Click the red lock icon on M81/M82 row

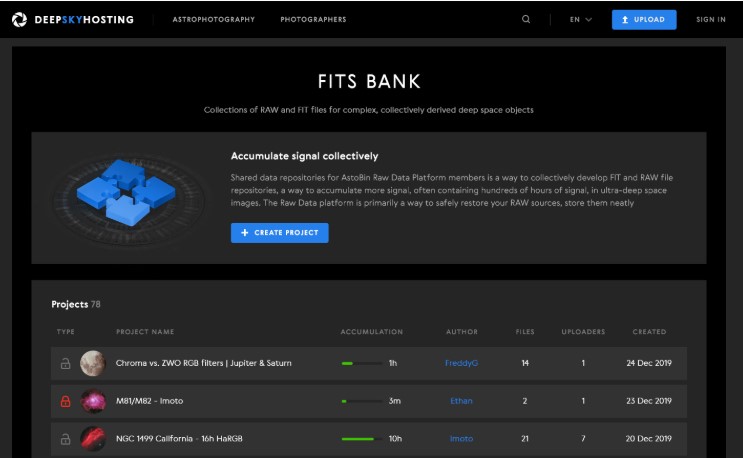coord(66,401)
